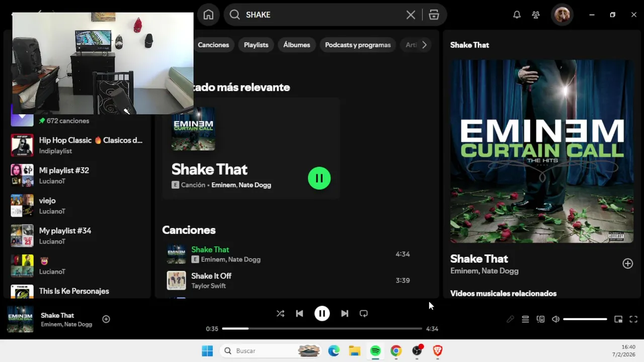
Task: Pause playback in bottom bar
Action: [322, 313]
